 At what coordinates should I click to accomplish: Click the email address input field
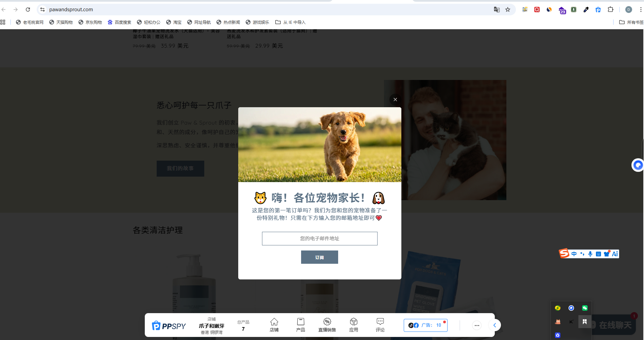319,239
